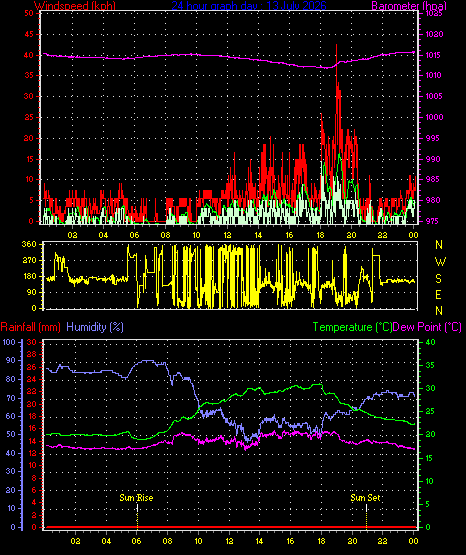466x555 pixels.
Task: Click the 06 hour label under windspeed graph
Action: tap(134, 235)
